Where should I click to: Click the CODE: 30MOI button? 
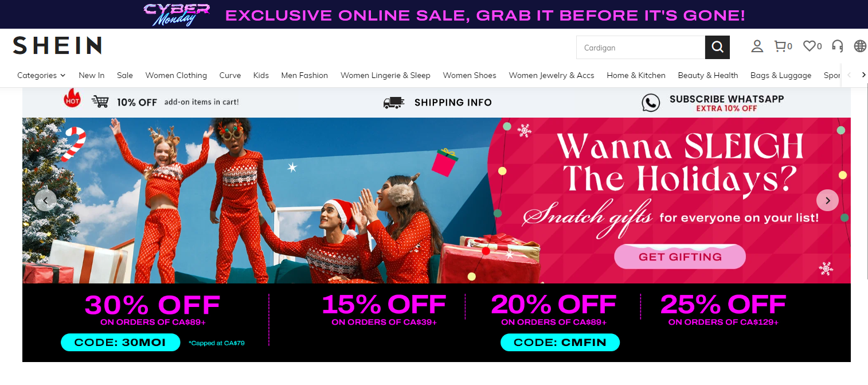click(120, 343)
